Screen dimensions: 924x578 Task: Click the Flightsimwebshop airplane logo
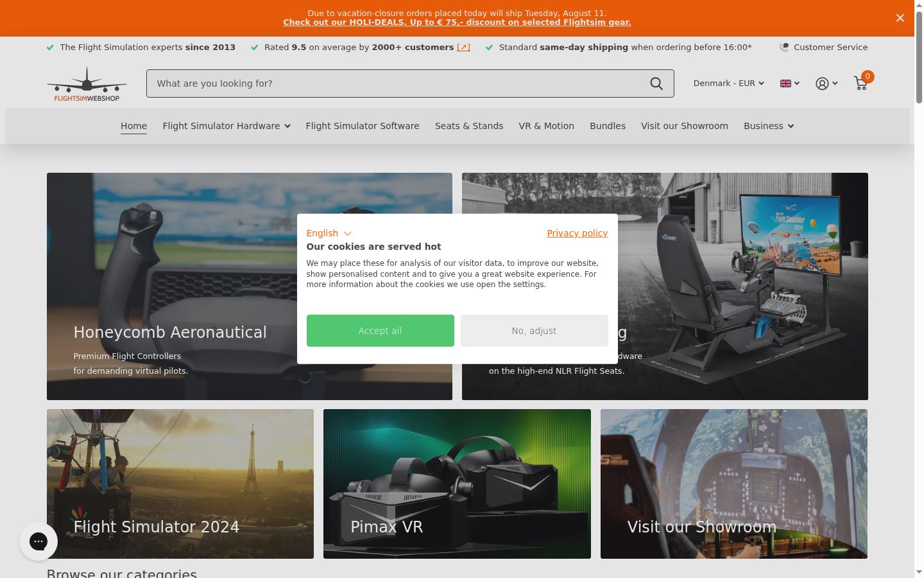[87, 84]
